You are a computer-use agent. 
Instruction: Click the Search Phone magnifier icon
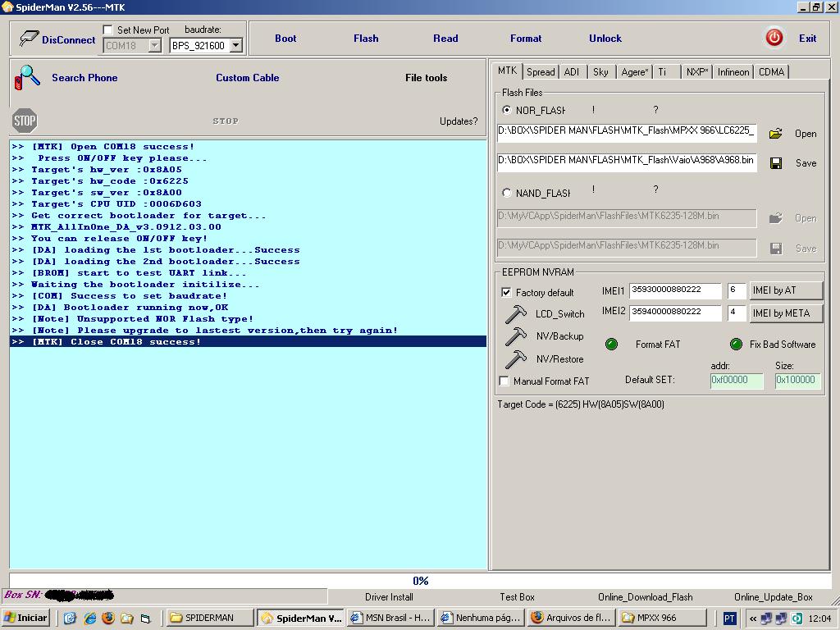tap(27, 78)
